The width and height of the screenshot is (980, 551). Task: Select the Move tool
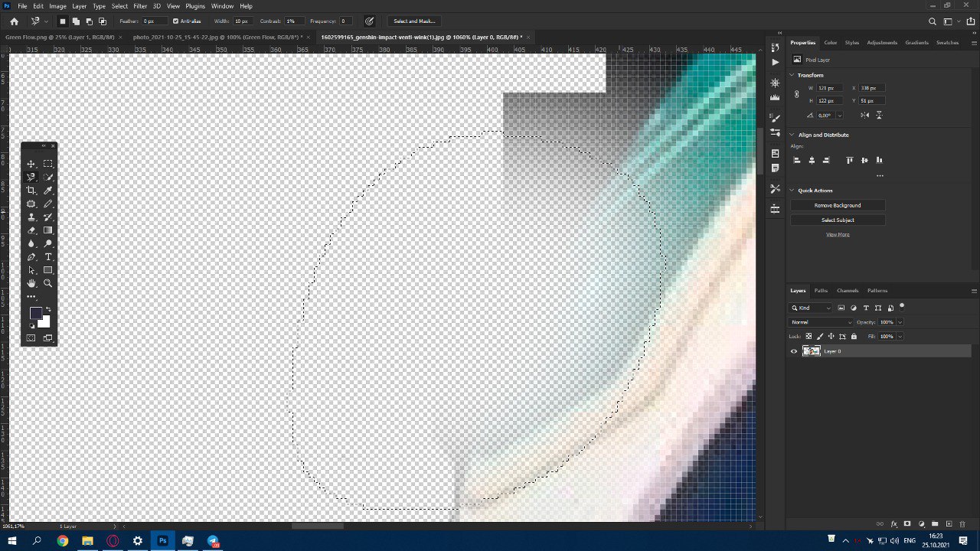point(31,164)
